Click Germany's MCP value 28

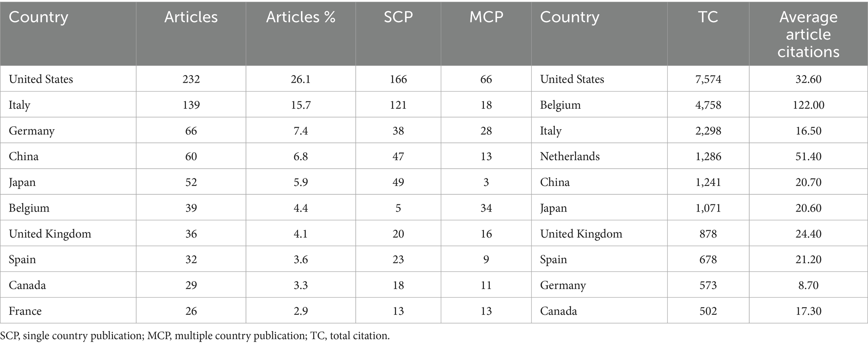pos(486,131)
